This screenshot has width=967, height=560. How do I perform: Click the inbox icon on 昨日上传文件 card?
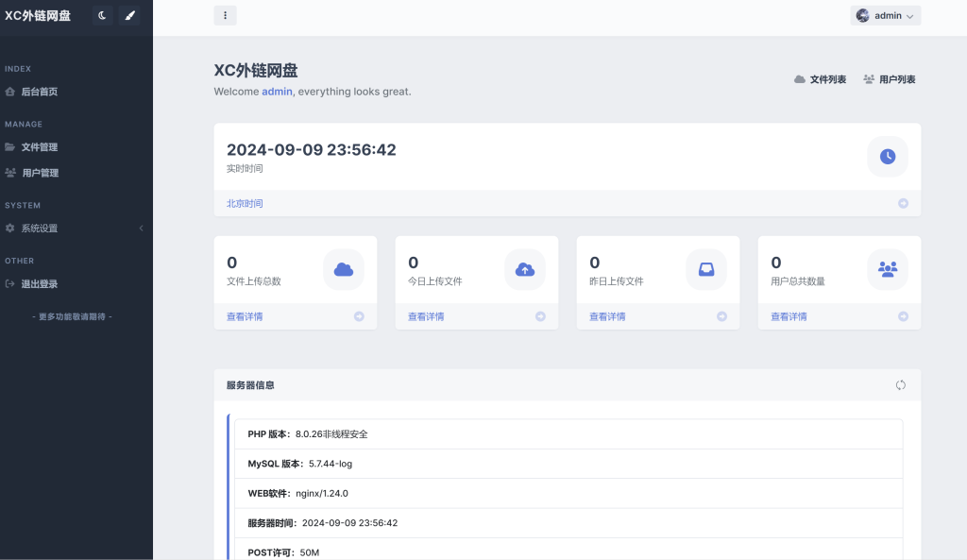click(x=706, y=269)
